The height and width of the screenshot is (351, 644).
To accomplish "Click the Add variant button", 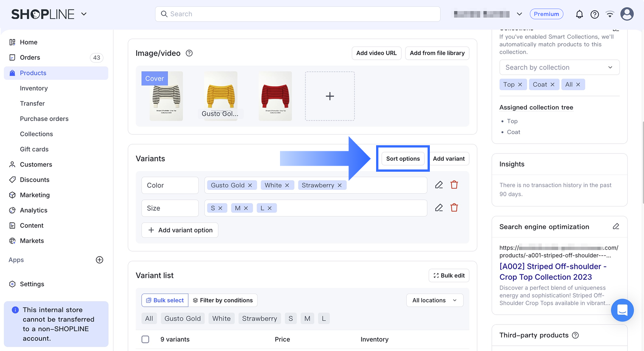I will point(449,158).
